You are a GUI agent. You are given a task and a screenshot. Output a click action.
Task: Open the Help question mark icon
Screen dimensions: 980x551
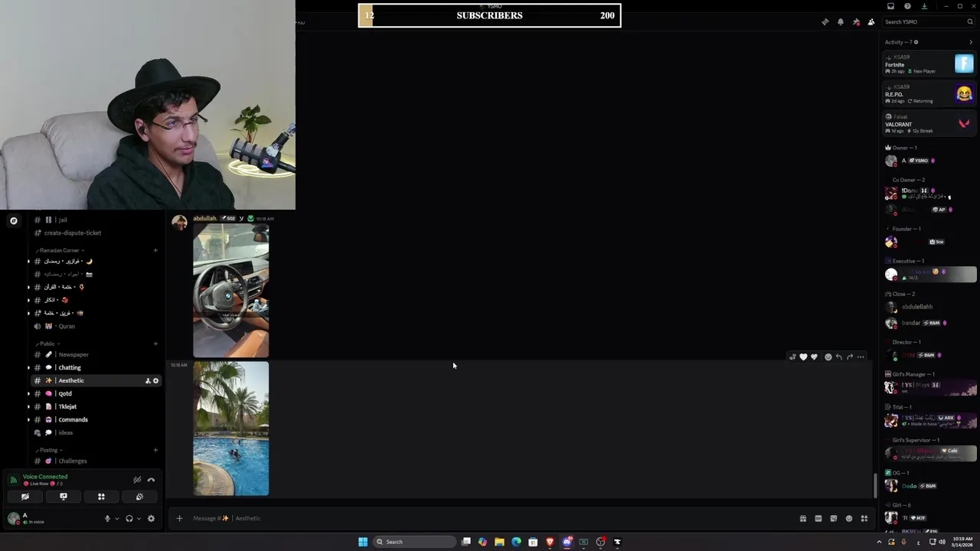[x=907, y=6]
